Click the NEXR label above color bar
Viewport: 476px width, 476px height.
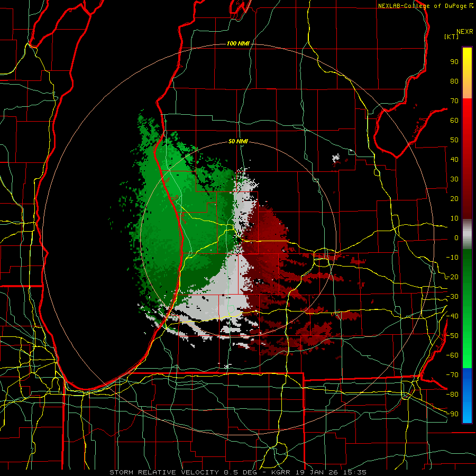point(465,32)
